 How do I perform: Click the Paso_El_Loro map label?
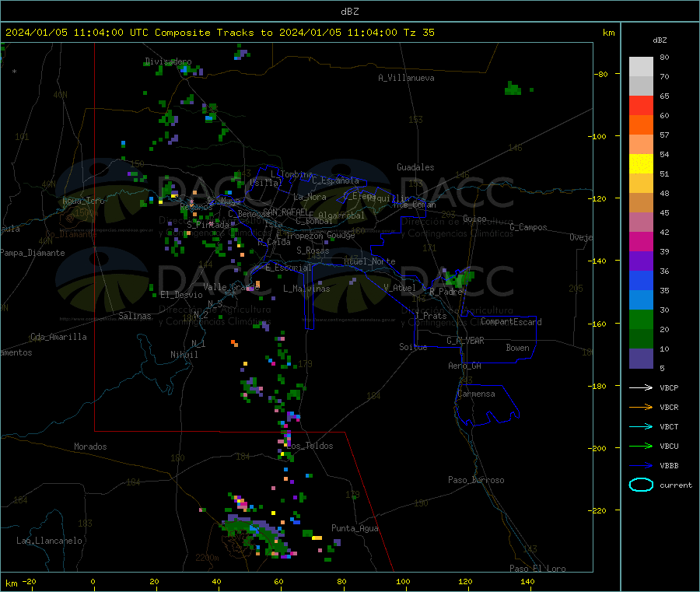(x=537, y=569)
